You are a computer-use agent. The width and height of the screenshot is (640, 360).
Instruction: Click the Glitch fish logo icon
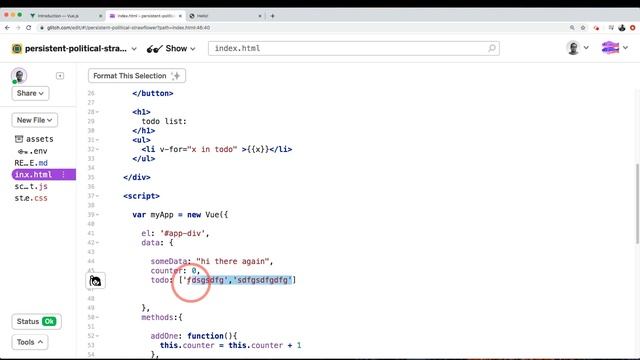(610, 48)
